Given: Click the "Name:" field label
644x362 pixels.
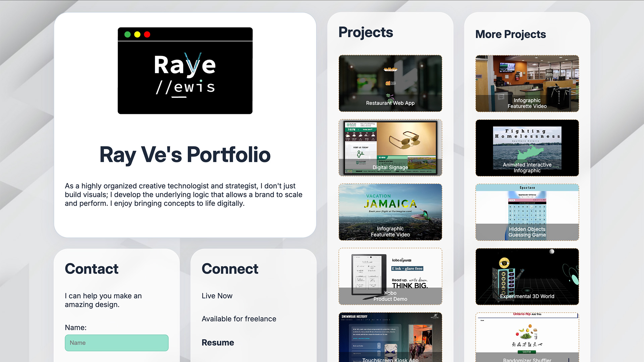Looking at the screenshot, I should pyautogui.click(x=76, y=327).
